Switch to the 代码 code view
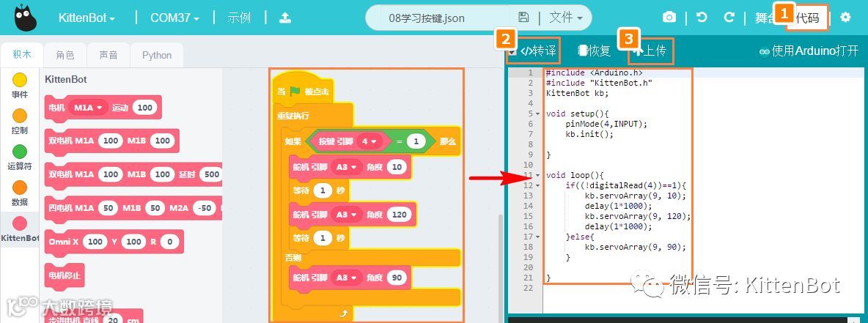Image resolution: width=868 pixels, height=323 pixels. pyautogui.click(x=808, y=18)
